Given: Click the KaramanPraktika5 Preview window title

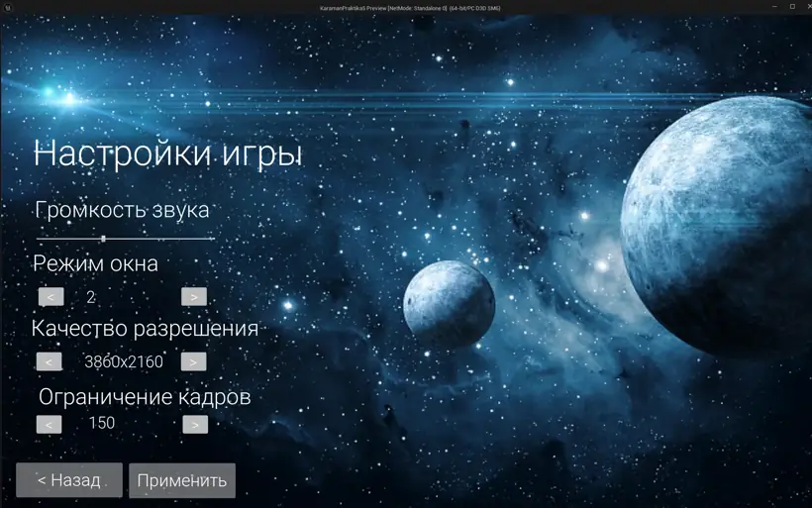Looking at the screenshot, I should click(410, 8).
